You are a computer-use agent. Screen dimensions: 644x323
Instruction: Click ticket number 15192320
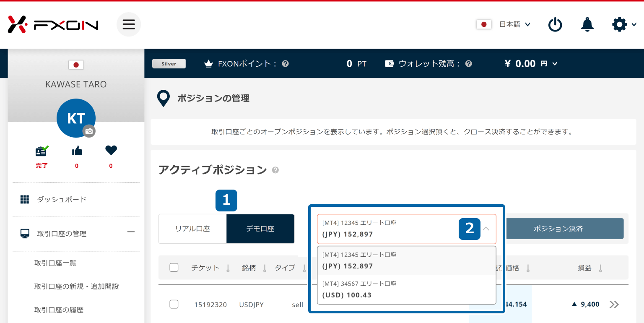[x=210, y=305]
